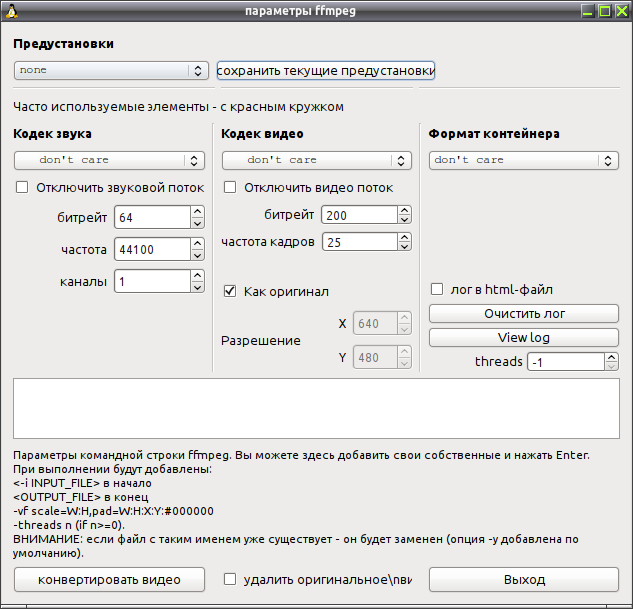
Task: Click the Разрешение label
Action: click(261, 341)
